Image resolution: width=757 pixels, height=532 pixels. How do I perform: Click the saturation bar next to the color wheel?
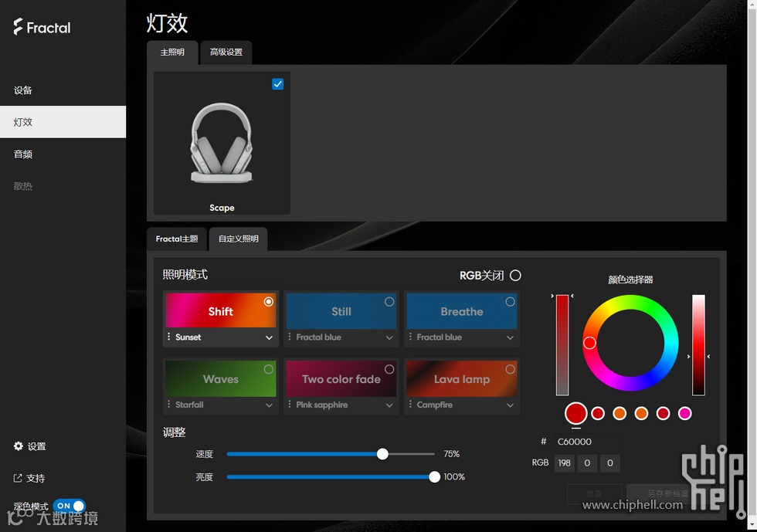(x=562, y=344)
